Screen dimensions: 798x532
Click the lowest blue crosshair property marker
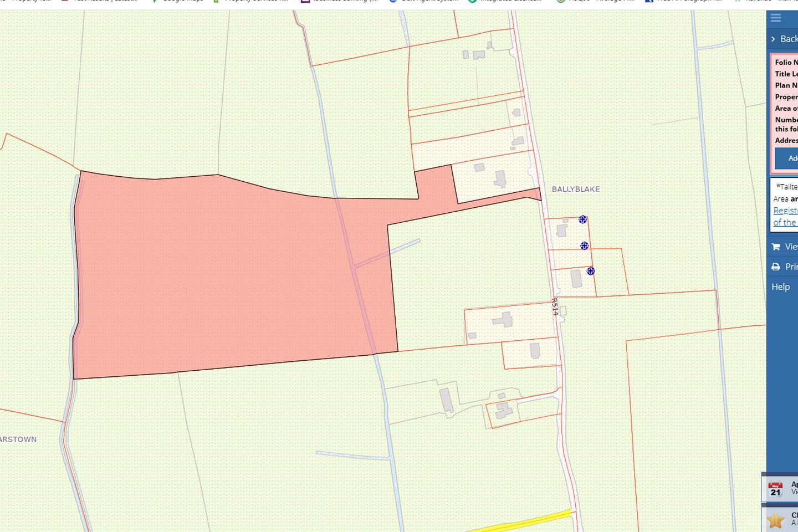coord(590,271)
